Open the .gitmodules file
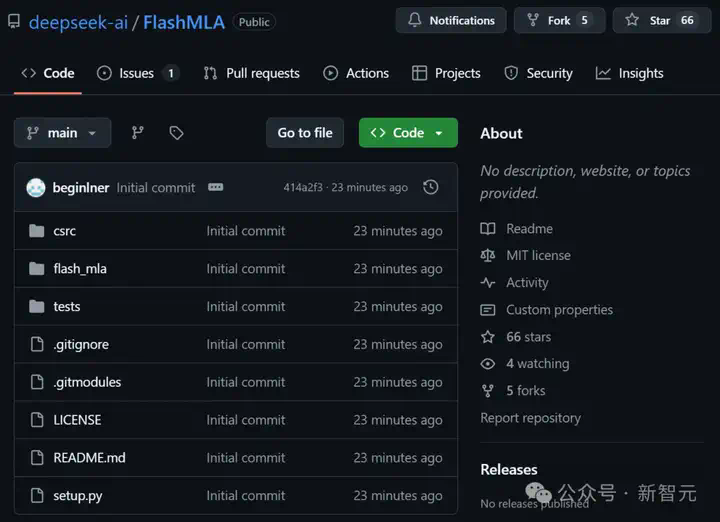This screenshot has width=720, height=522. (87, 382)
